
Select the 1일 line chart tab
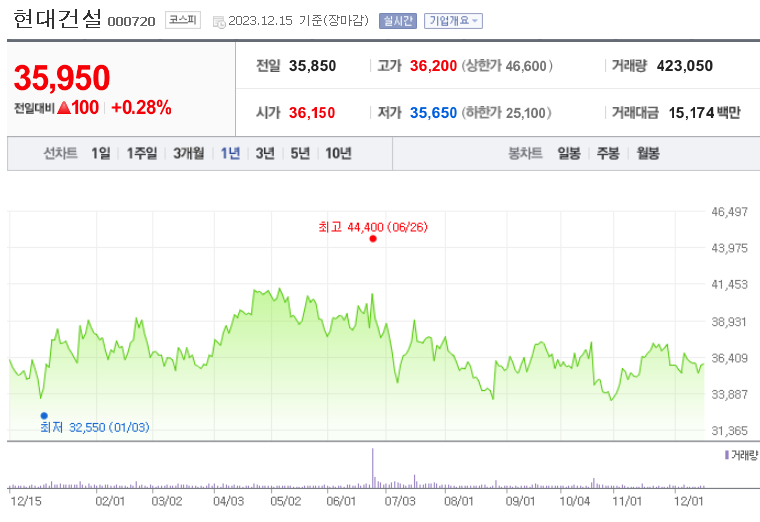point(101,154)
